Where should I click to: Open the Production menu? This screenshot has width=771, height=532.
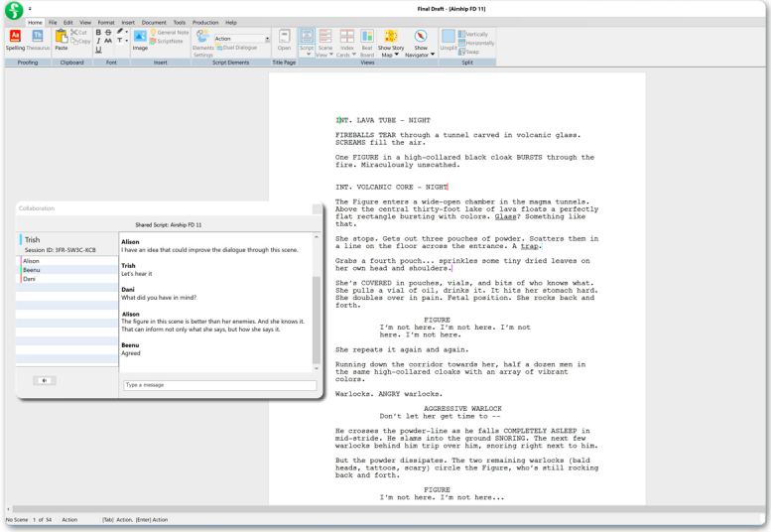tap(205, 22)
